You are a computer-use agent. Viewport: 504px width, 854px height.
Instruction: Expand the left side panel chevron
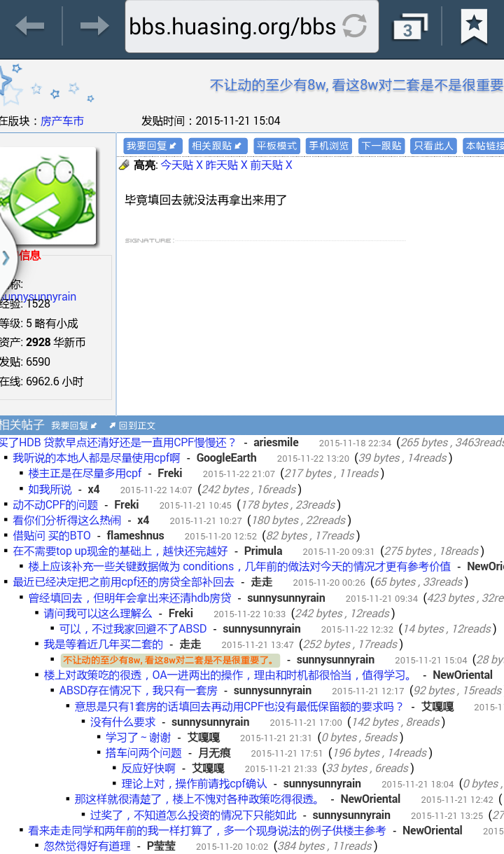click(6, 257)
